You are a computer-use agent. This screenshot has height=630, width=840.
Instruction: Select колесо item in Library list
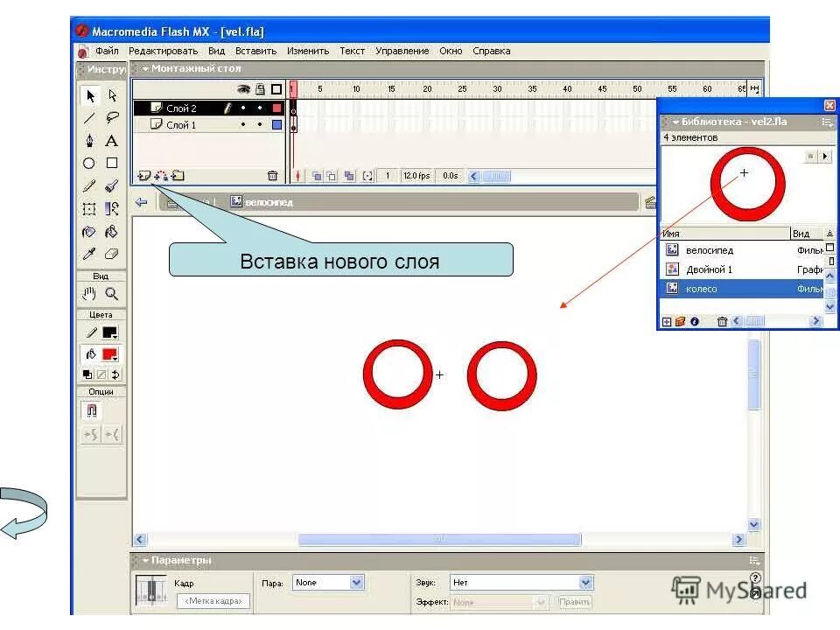743,289
